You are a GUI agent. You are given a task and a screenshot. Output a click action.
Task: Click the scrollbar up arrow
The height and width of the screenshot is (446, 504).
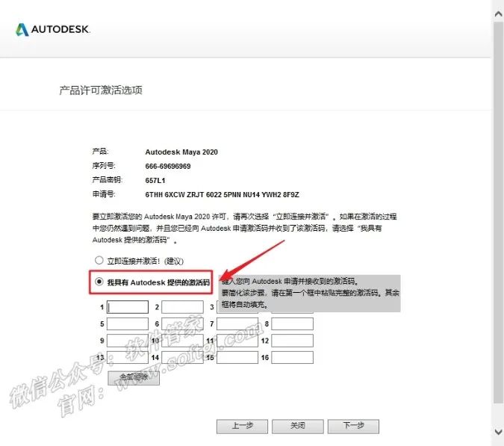pyautogui.click(x=498, y=14)
